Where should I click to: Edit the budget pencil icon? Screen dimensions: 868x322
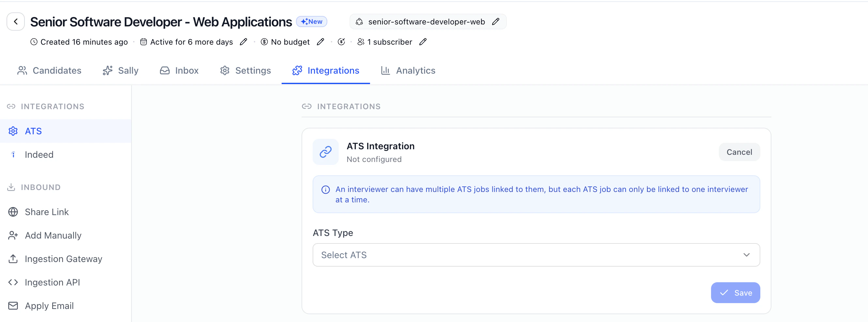tap(320, 42)
